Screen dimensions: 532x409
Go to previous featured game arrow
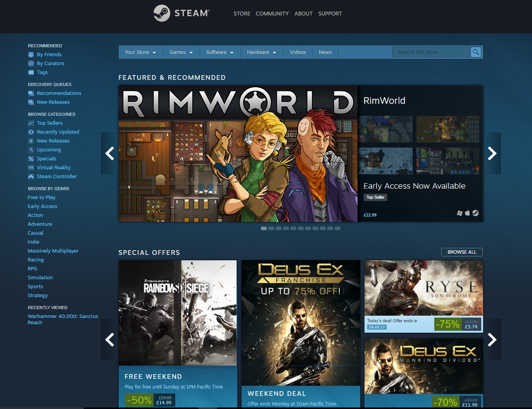coord(109,153)
